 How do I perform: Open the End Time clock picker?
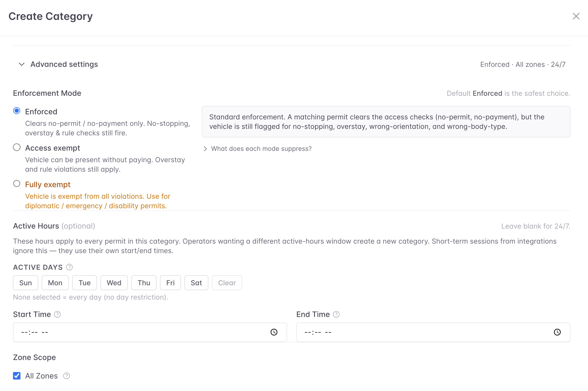(x=557, y=332)
